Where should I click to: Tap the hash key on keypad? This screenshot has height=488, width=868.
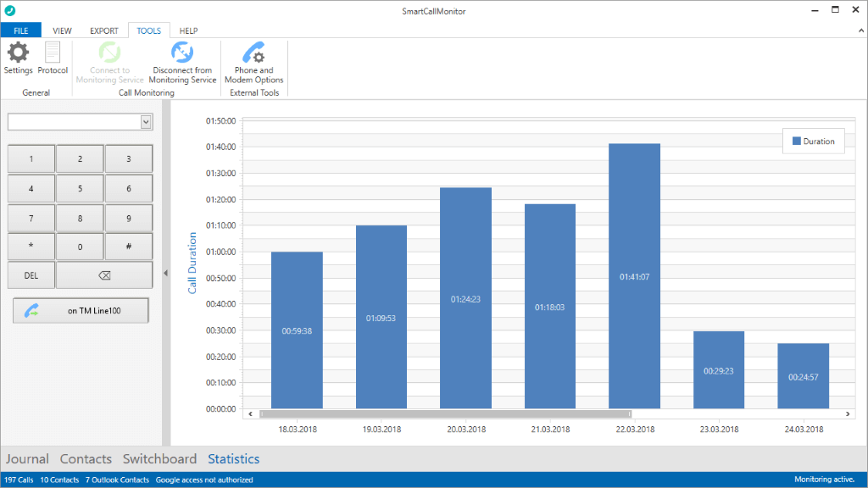pos(129,247)
